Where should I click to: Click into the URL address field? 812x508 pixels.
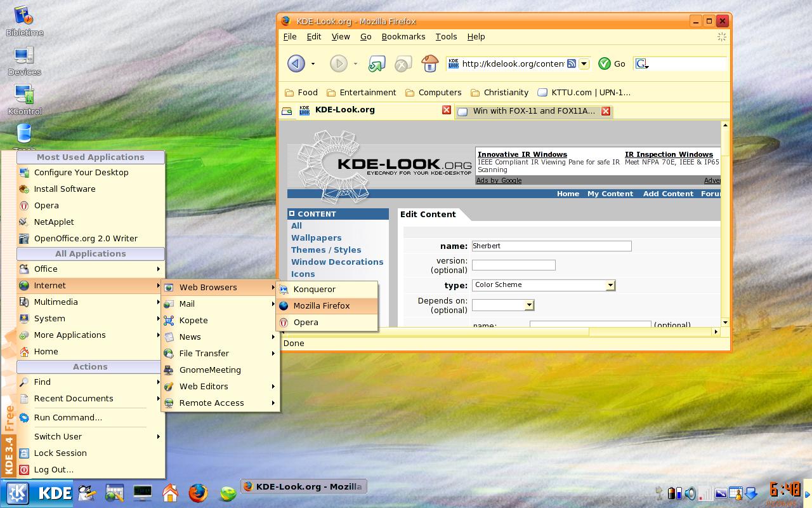(513, 63)
